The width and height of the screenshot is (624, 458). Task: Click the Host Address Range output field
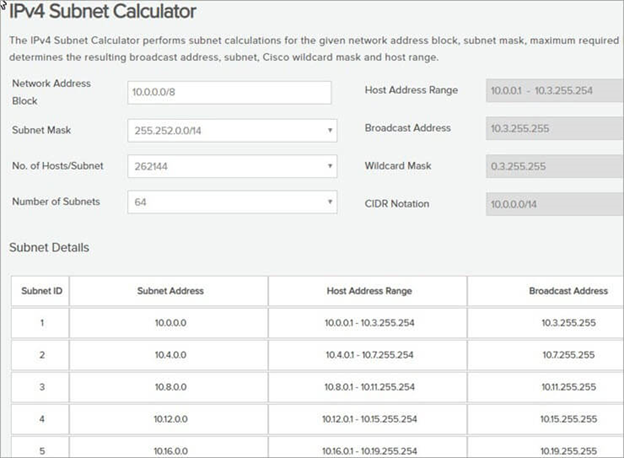coord(554,91)
